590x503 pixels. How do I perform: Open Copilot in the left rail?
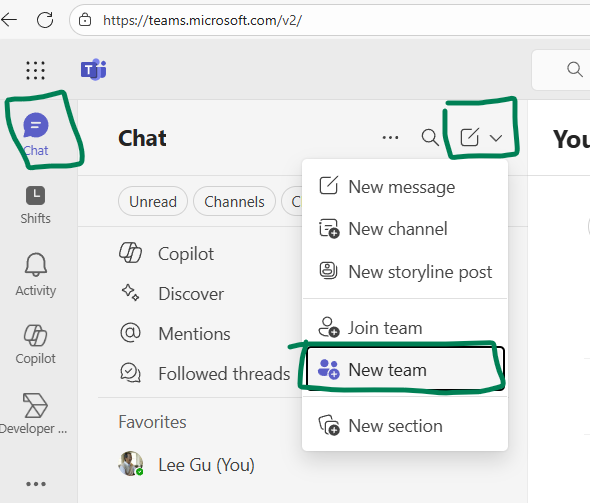pos(36,344)
